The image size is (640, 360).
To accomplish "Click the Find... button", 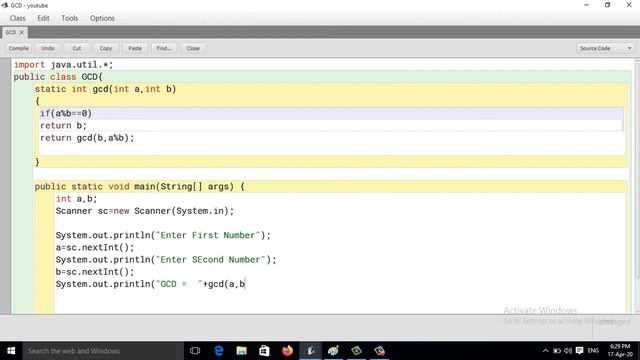I will [x=164, y=48].
